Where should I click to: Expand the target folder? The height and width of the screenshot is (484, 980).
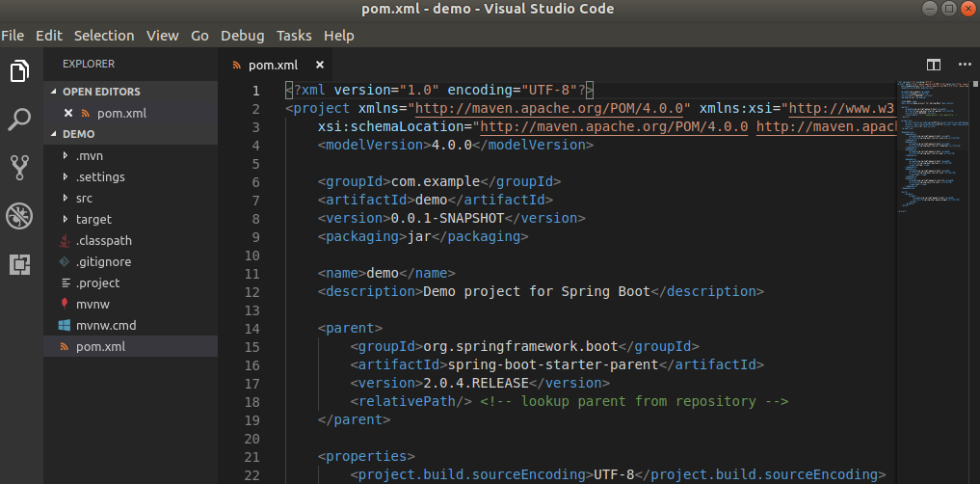coord(66,220)
